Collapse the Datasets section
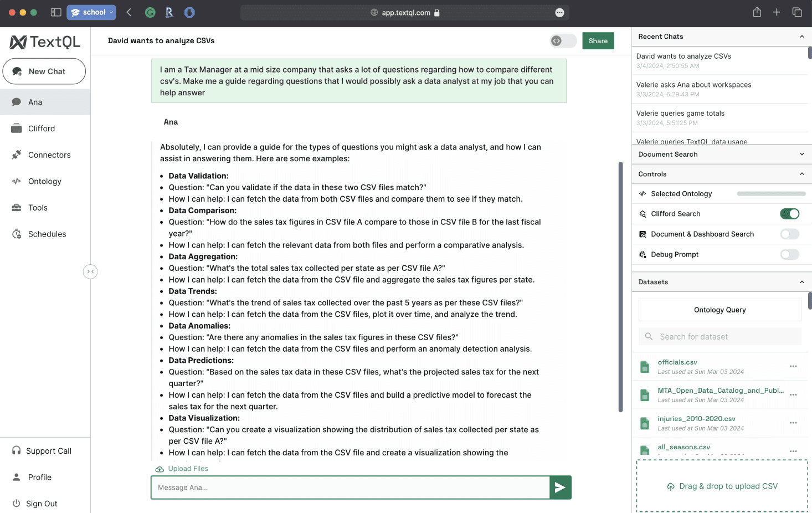This screenshot has width=812, height=513. click(x=801, y=282)
